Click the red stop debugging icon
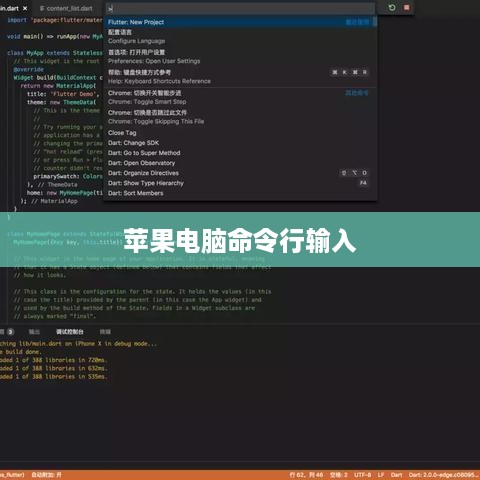 pyautogui.click(x=407, y=7)
